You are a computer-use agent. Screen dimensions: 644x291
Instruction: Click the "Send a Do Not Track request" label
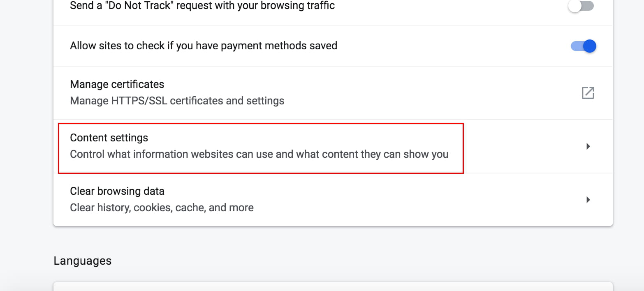click(202, 6)
